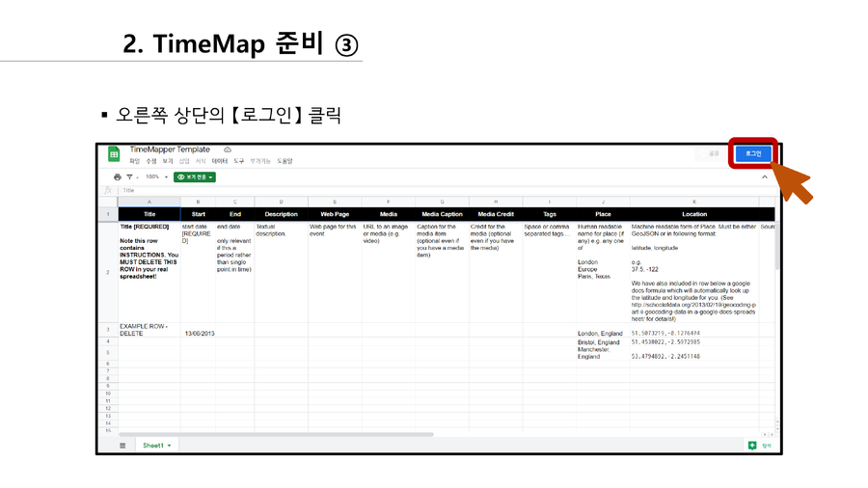Click the green Google Sheets home icon
The image size is (868, 488).
click(x=114, y=154)
